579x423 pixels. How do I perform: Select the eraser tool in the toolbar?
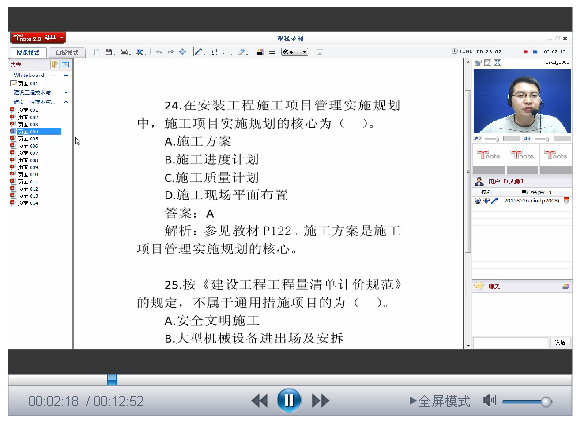tap(242, 52)
